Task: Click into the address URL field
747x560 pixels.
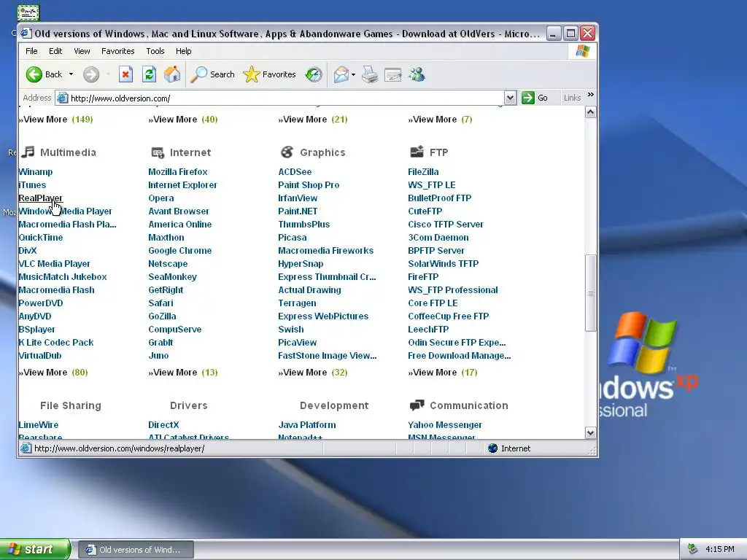Action: point(286,98)
